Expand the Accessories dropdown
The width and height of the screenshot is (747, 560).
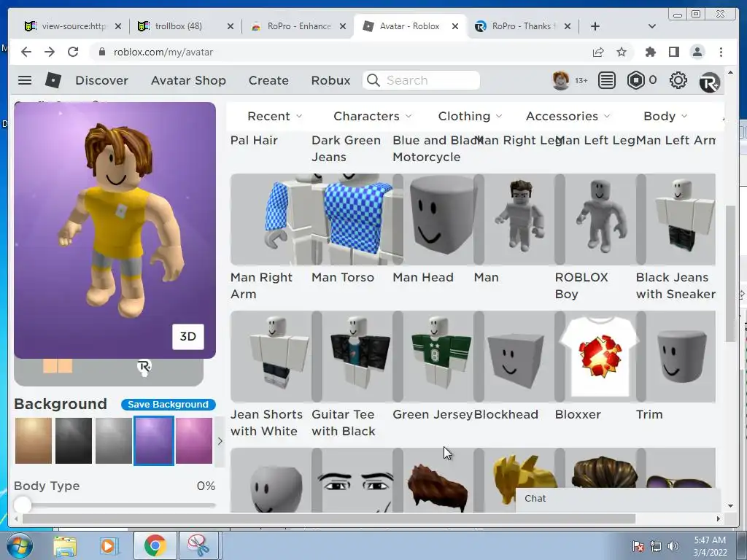(x=568, y=116)
